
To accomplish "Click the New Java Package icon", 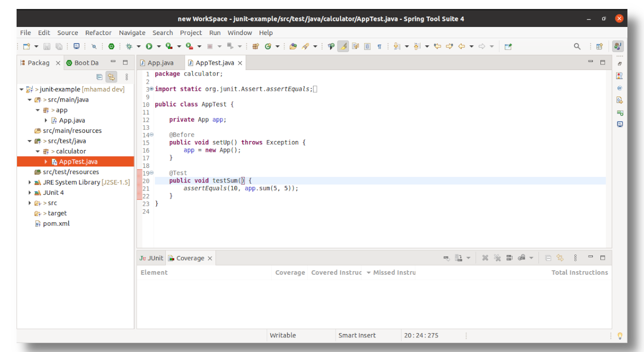I will (255, 46).
